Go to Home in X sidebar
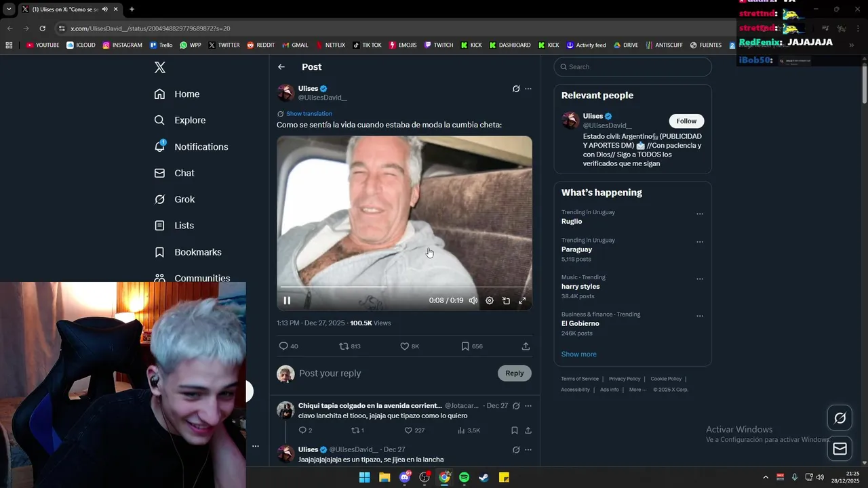 pos(177,94)
